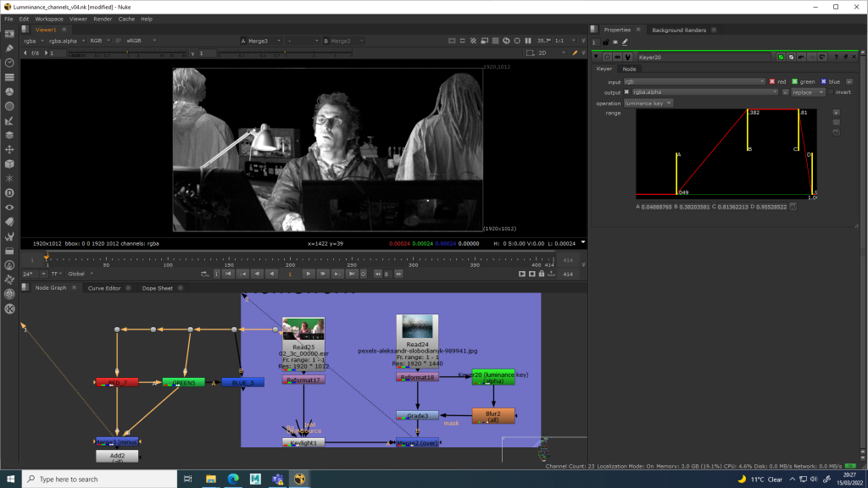This screenshot has width=868, height=488.
Task: Toggle the red channel checkbox
Action: click(x=772, y=81)
